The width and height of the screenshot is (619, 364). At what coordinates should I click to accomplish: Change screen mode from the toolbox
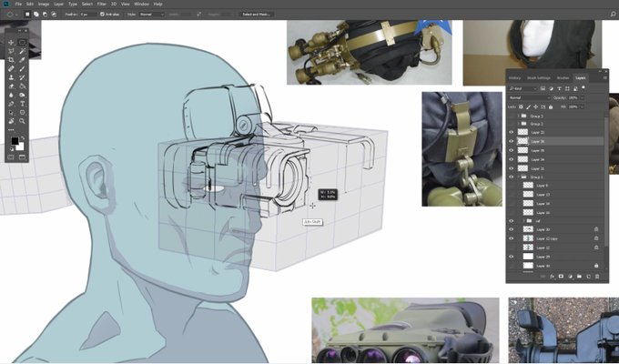(x=22, y=157)
